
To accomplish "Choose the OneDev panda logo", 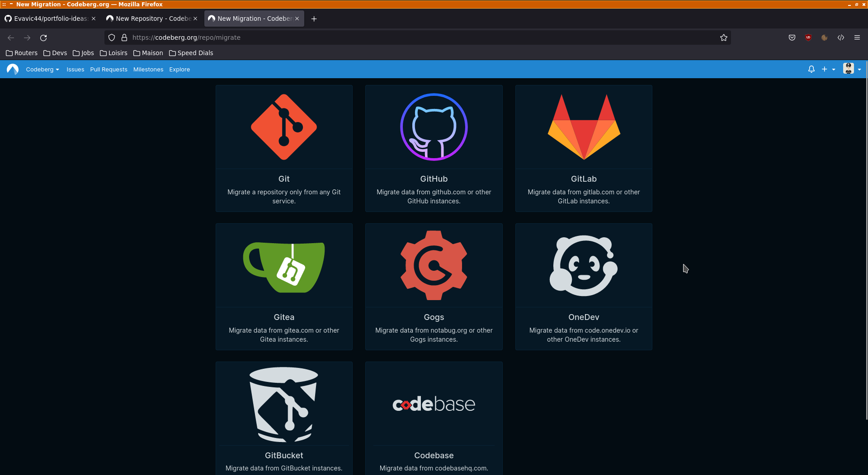I will point(584,266).
